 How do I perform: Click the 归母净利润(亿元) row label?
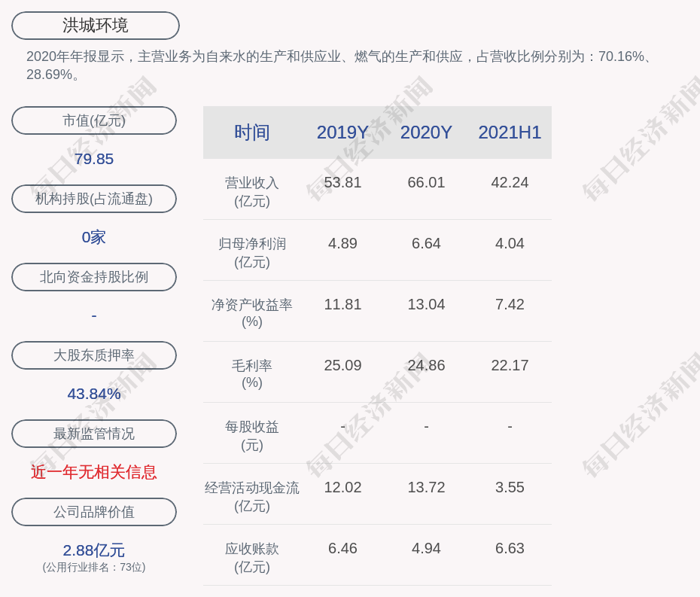click(x=252, y=253)
